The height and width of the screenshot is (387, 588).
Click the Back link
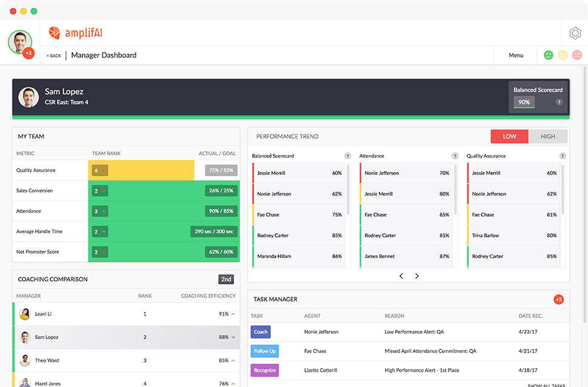[x=54, y=56]
